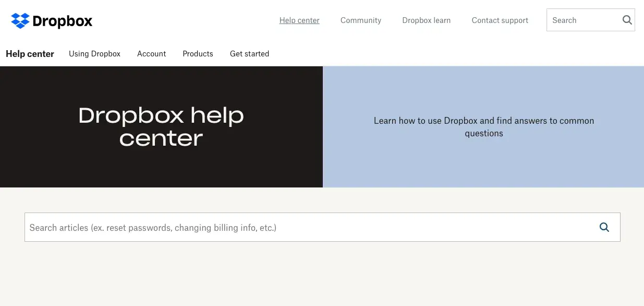The image size is (644, 306).
Task: Open Dropbox learn
Action: click(426, 20)
